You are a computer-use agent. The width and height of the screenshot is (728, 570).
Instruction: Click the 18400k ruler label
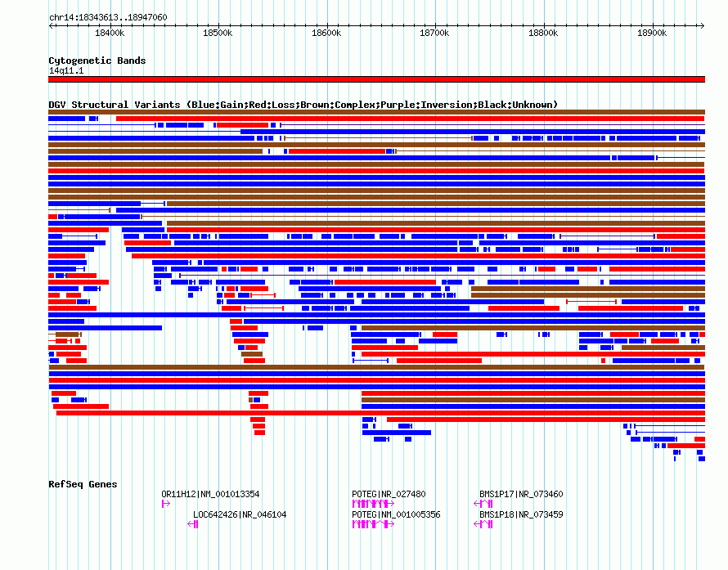(110, 34)
